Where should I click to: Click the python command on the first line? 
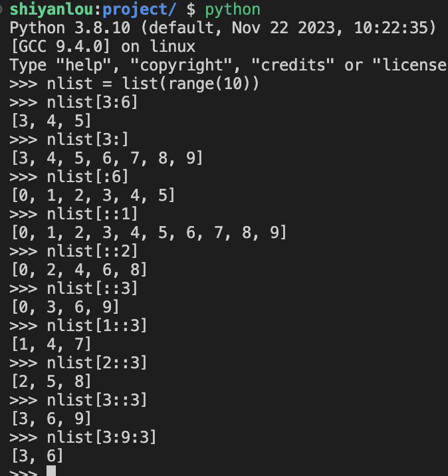tap(233, 10)
